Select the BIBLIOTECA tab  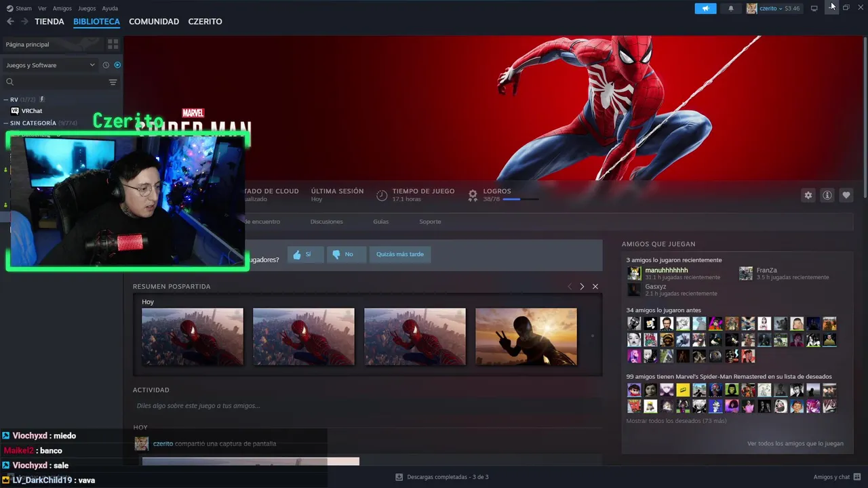(x=96, y=22)
